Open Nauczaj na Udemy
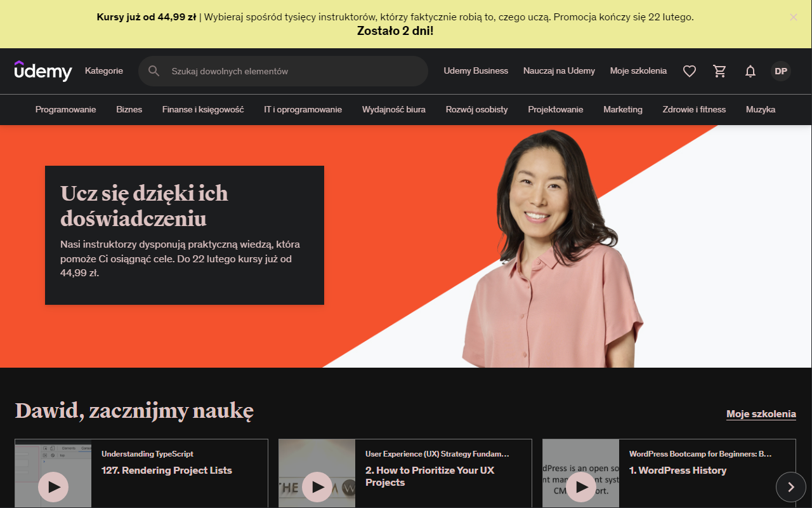Screen dimensions: 812x508 pos(559,71)
